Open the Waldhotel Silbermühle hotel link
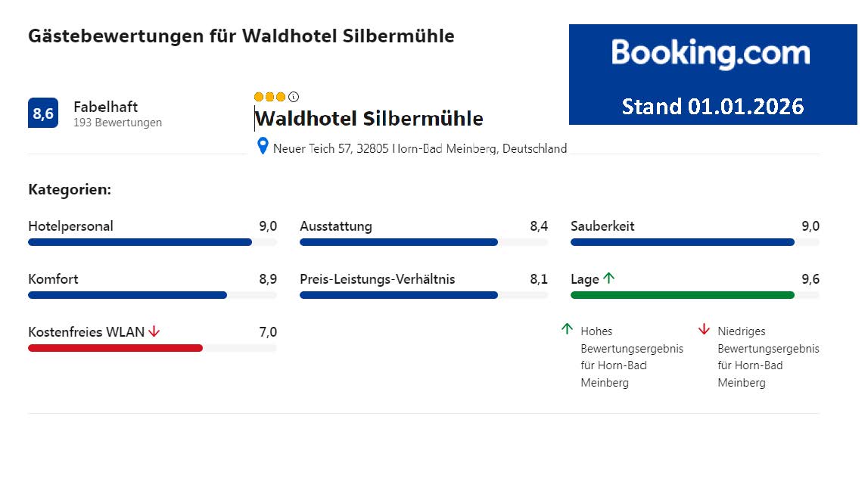 [x=369, y=118]
